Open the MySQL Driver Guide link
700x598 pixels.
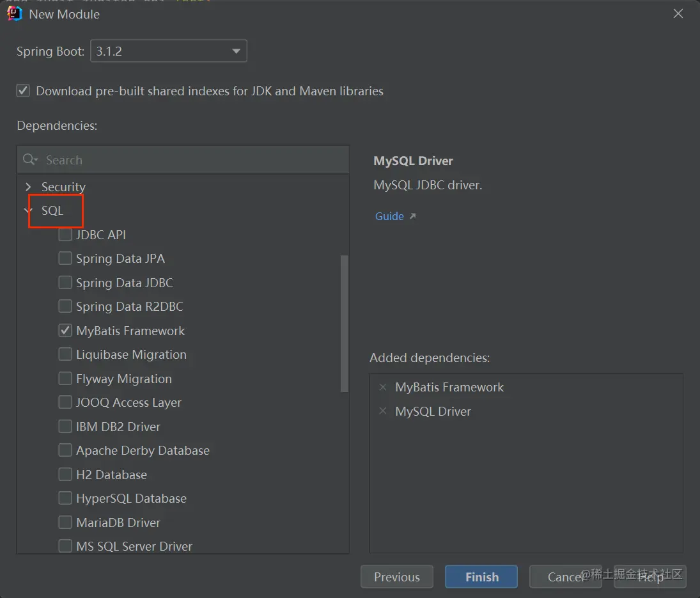[389, 216]
